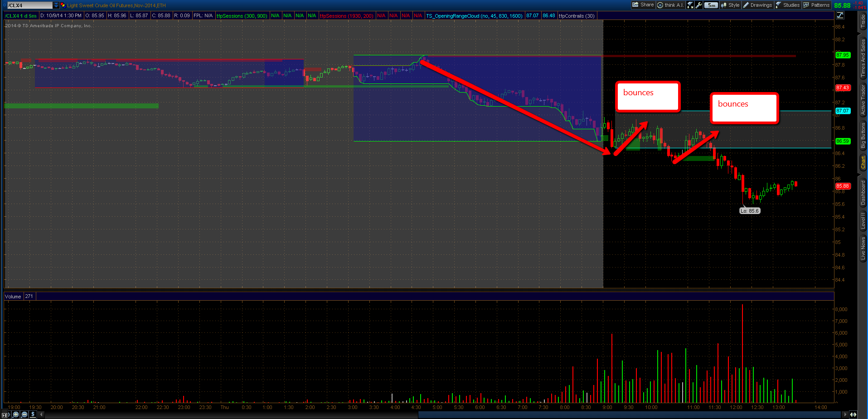The image size is (868, 419).
Task: Click the /CLX4 1 d 5m chart label
Action: (21, 16)
